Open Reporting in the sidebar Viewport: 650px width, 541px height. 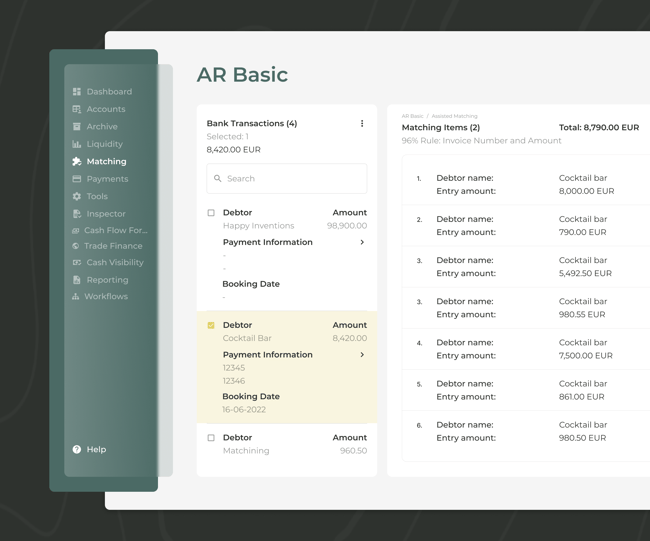[107, 280]
